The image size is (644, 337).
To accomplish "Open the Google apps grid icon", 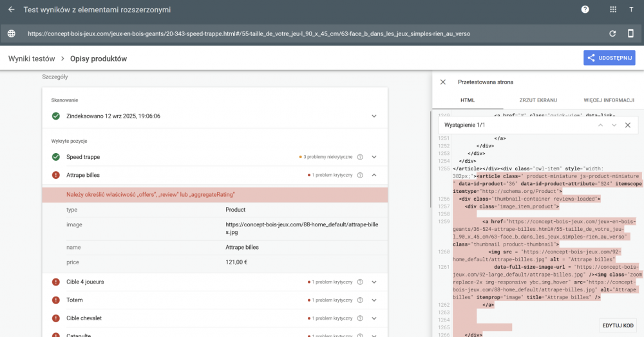I will (x=613, y=10).
